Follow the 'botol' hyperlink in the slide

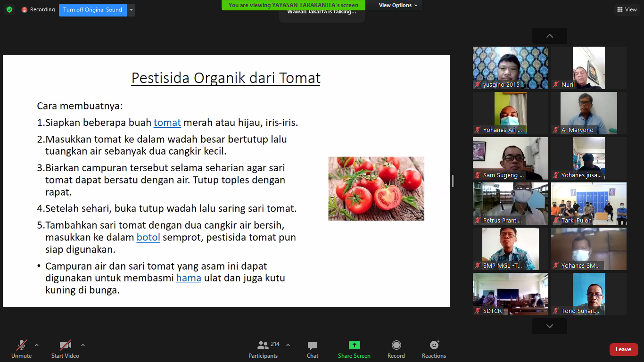tap(149, 238)
